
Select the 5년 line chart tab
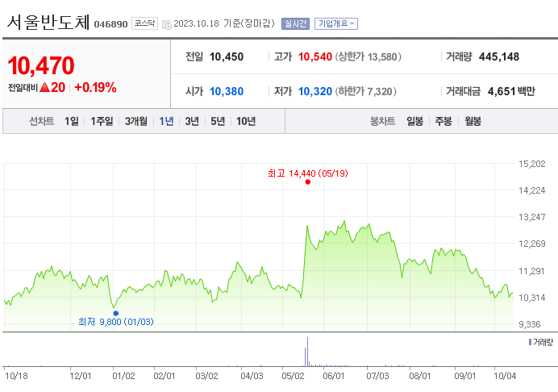point(218,122)
